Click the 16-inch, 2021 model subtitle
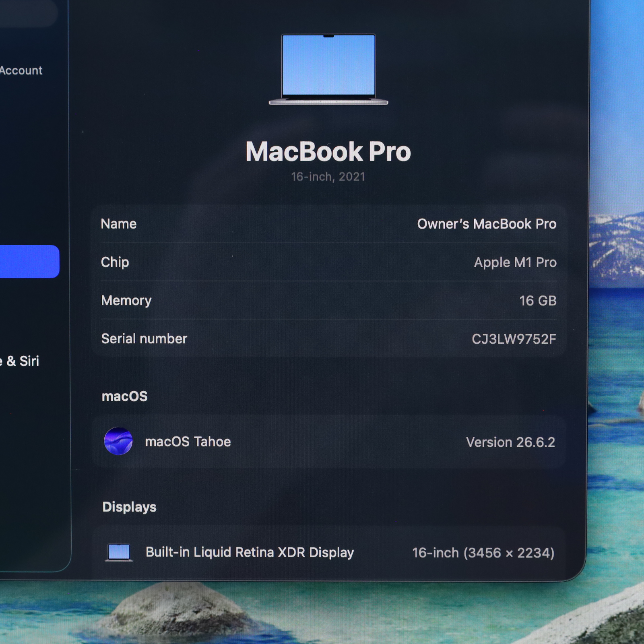 point(328,177)
